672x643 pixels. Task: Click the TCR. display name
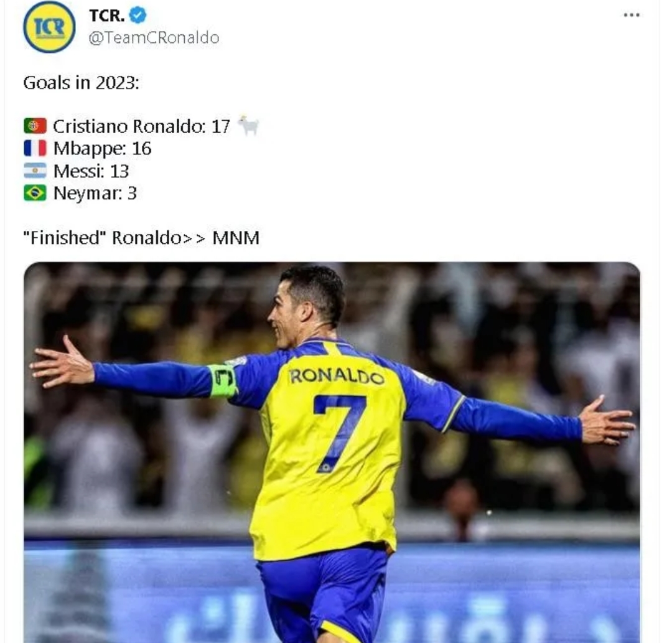107,16
